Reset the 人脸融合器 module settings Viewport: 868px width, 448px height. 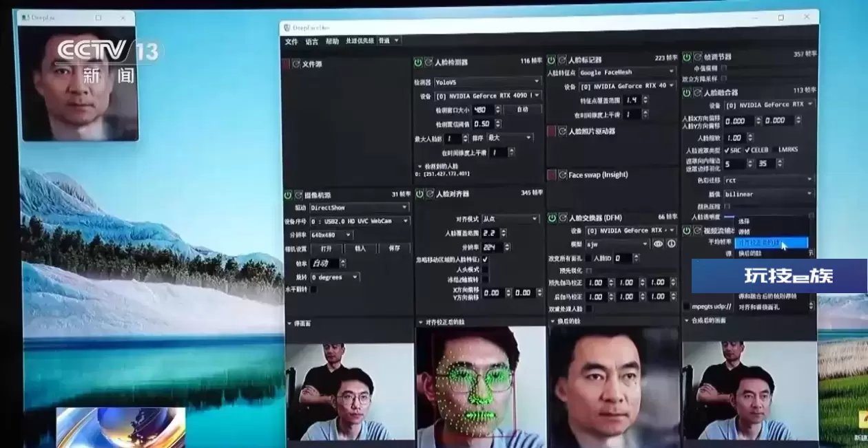click(x=697, y=92)
